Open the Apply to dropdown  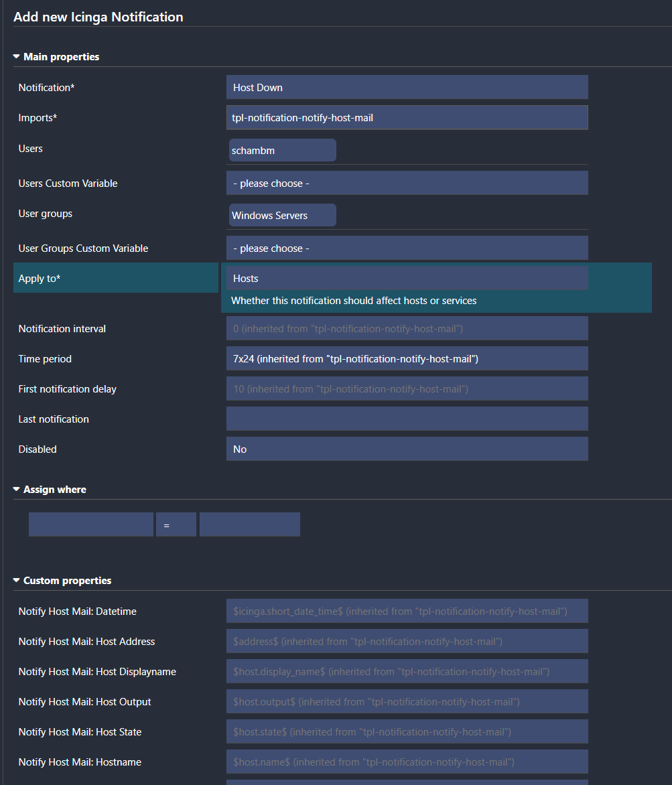click(407, 279)
